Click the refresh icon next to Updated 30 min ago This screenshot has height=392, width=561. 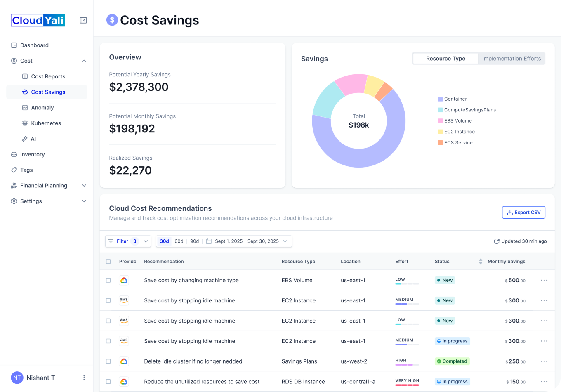click(497, 241)
